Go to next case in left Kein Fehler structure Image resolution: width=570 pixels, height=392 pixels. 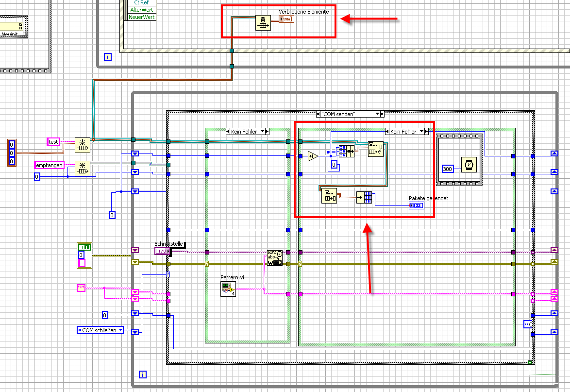267,131
